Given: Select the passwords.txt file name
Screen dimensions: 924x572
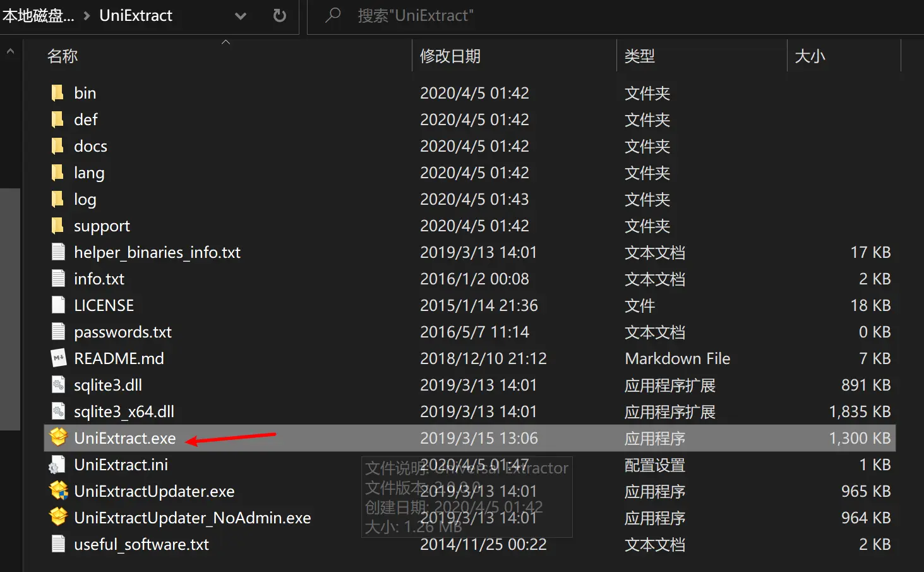Looking at the screenshot, I should 123,332.
